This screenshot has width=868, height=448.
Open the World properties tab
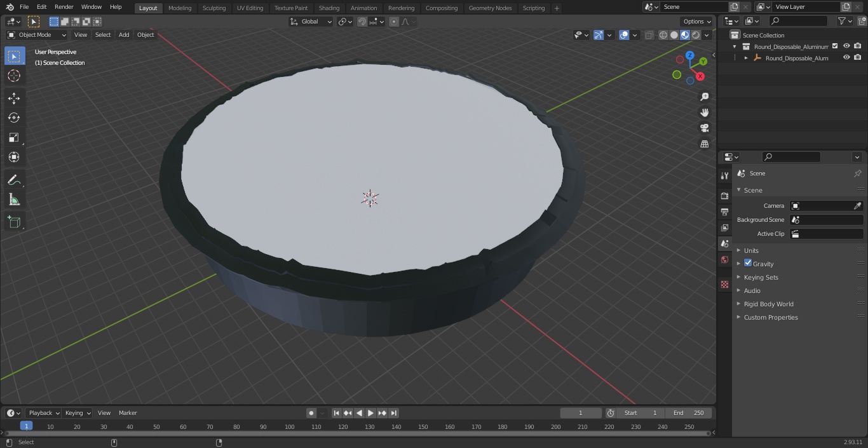724,259
